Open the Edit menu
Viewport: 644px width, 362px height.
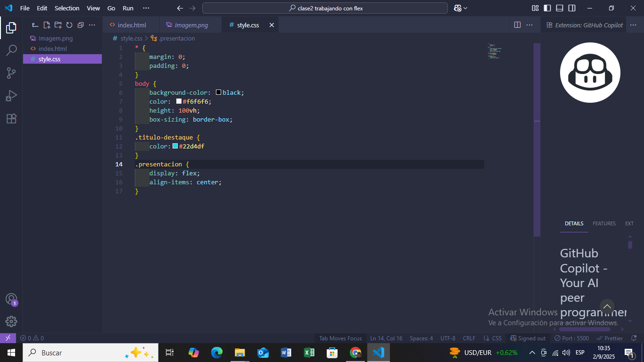pyautogui.click(x=42, y=8)
